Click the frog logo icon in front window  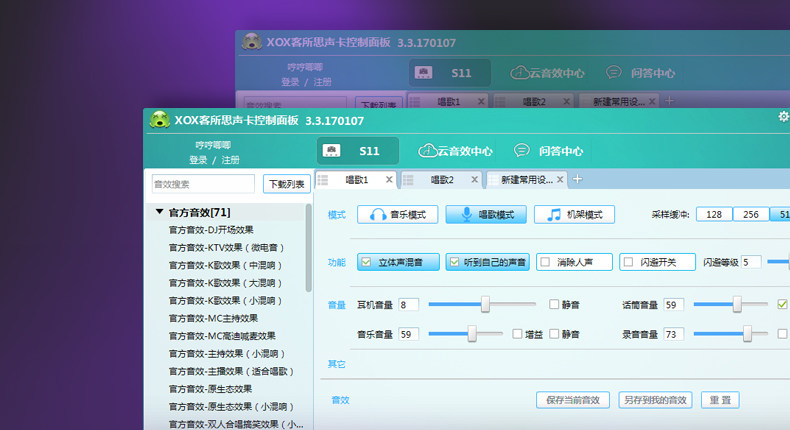click(159, 120)
